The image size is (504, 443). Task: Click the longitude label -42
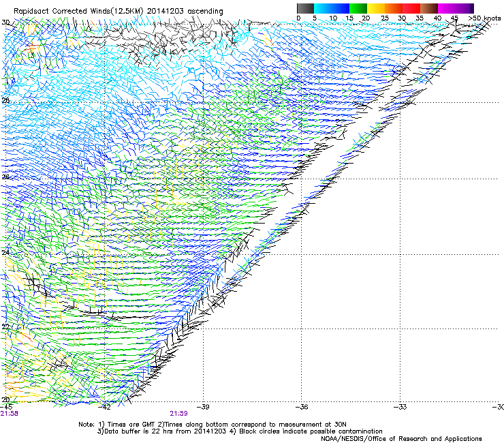(x=105, y=407)
